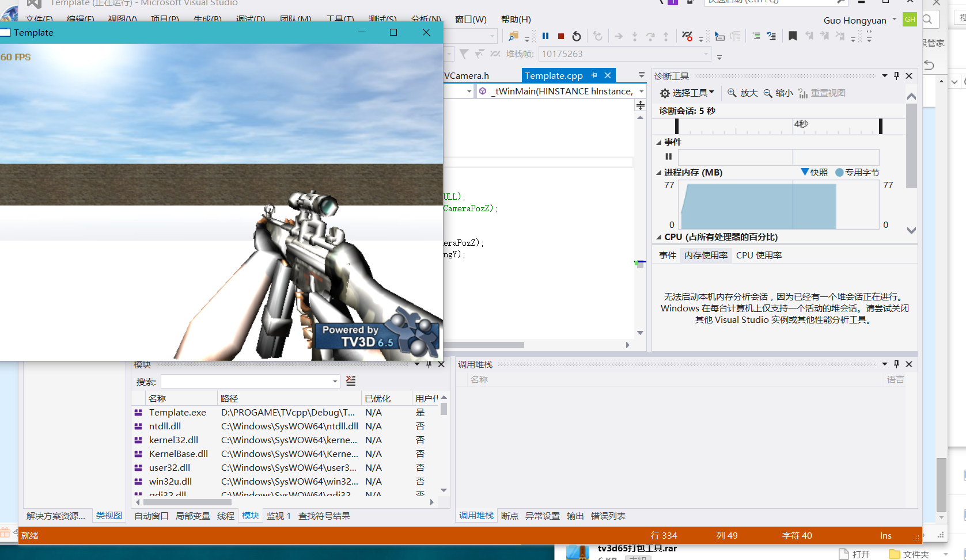Open the 帮助(H) menu

(x=516, y=20)
